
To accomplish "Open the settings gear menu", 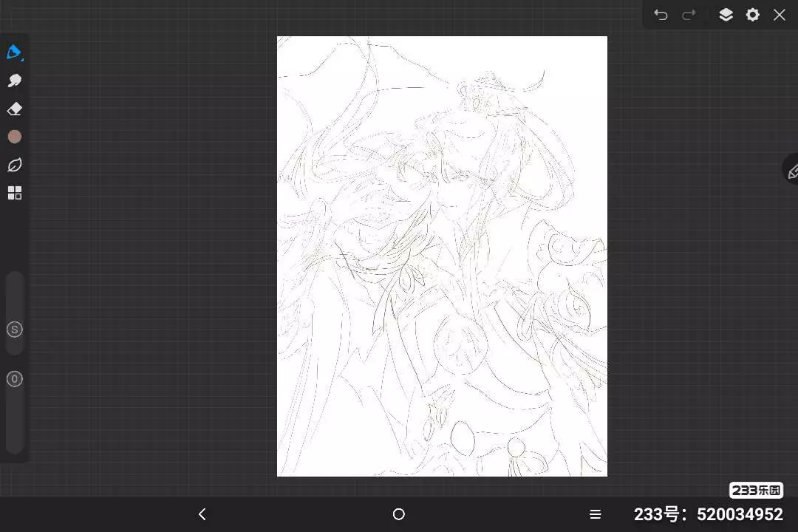I will pyautogui.click(x=752, y=15).
